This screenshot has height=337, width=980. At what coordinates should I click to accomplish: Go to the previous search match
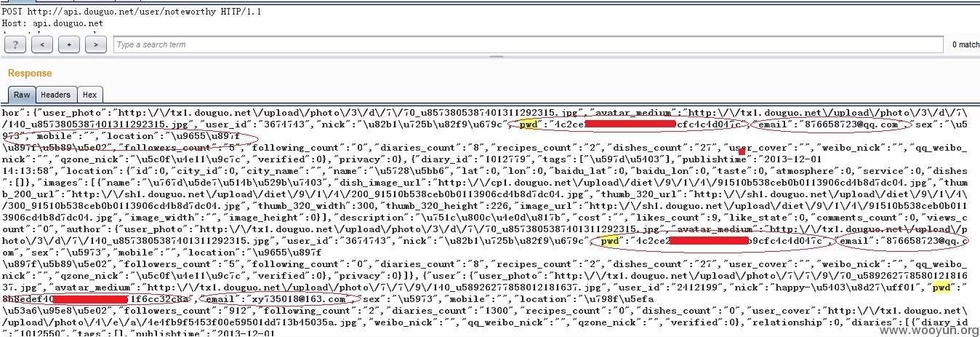(x=43, y=44)
